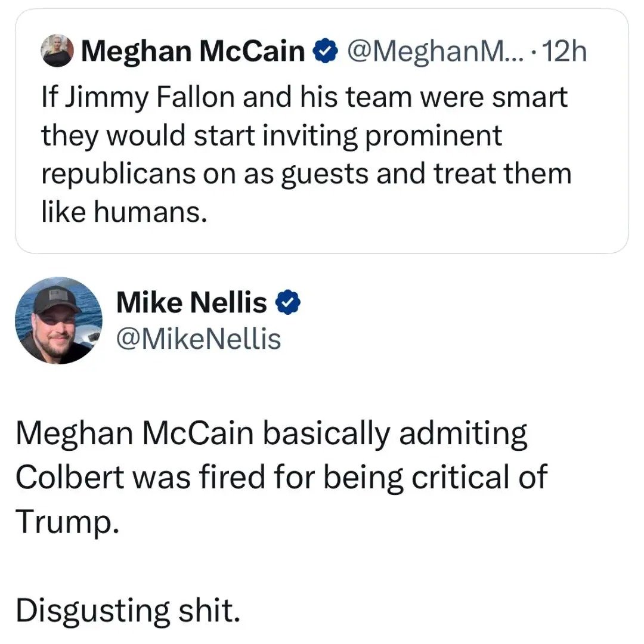Click the words 'critical of' in main tweet

coord(479,477)
